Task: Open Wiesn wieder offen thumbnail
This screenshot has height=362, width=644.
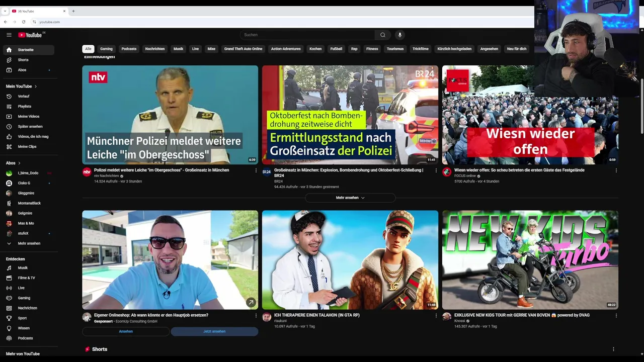Action: (x=530, y=115)
